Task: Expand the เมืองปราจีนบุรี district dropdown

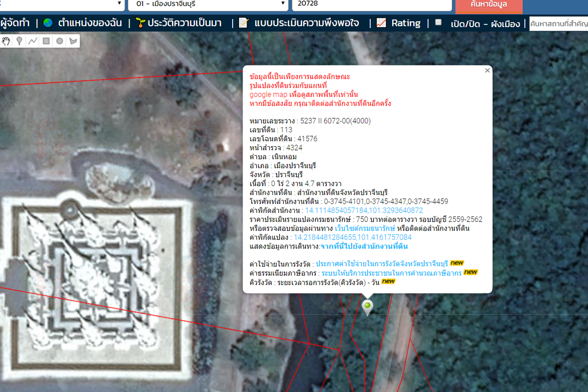Action: [283, 3]
